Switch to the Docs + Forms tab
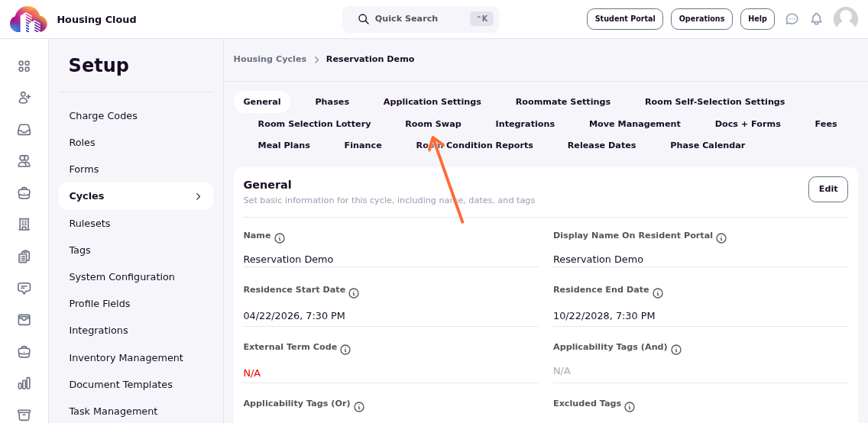The image size is (868, 423). (x=748, y=124)
